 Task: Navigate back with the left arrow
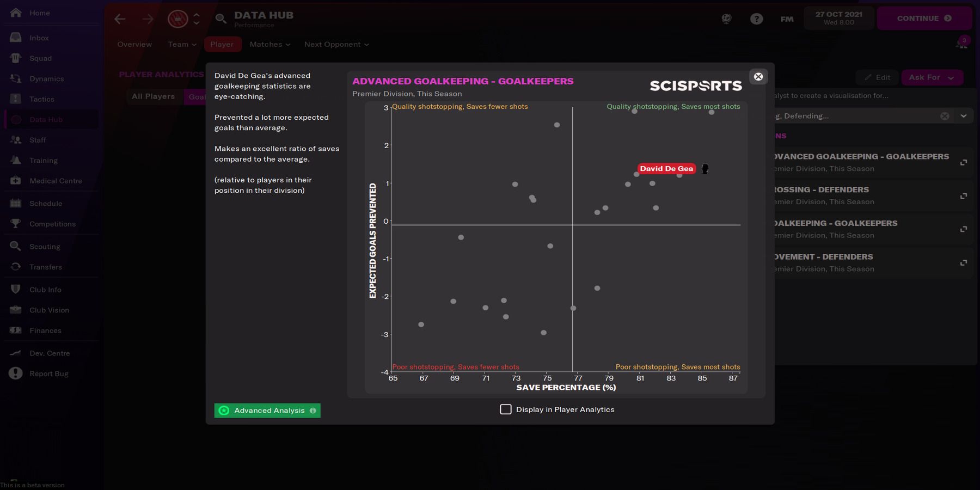coord(120,19)
